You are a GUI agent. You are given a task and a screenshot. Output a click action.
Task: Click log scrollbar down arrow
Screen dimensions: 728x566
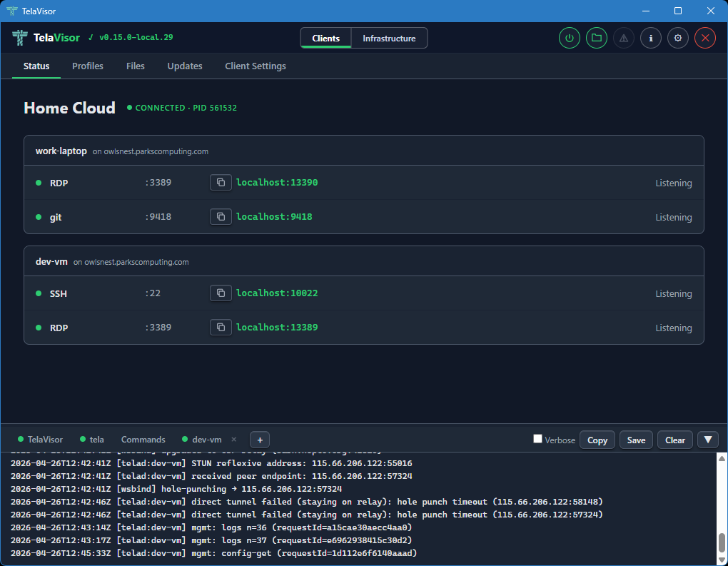(722, 560)
